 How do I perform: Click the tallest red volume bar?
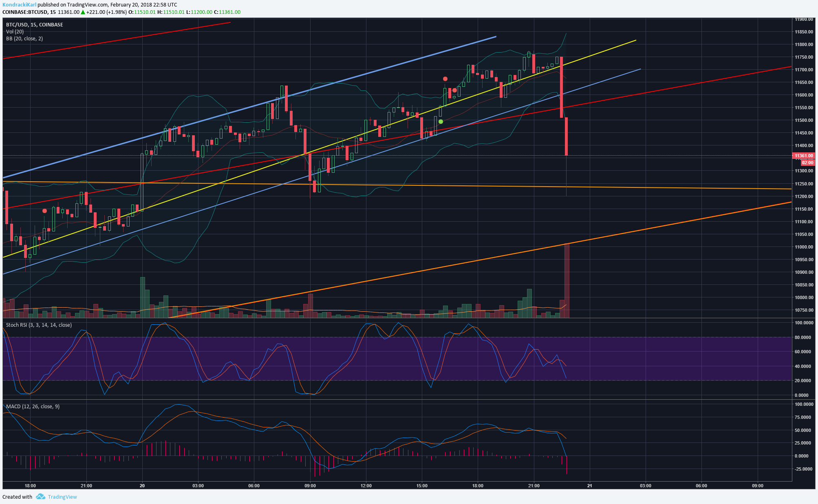tap(567, 281)
